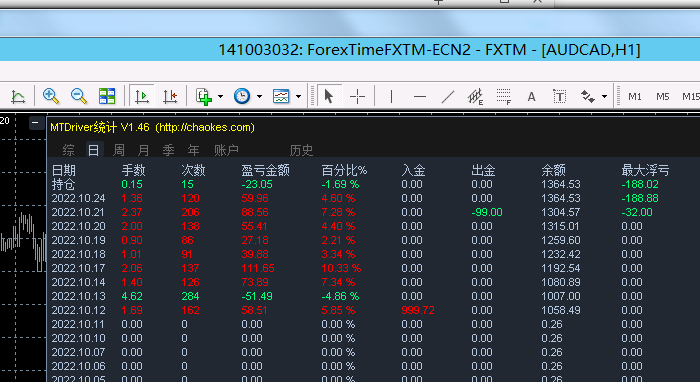
Task: Click the 余额 column header
Action: click(x=554, y=170)
